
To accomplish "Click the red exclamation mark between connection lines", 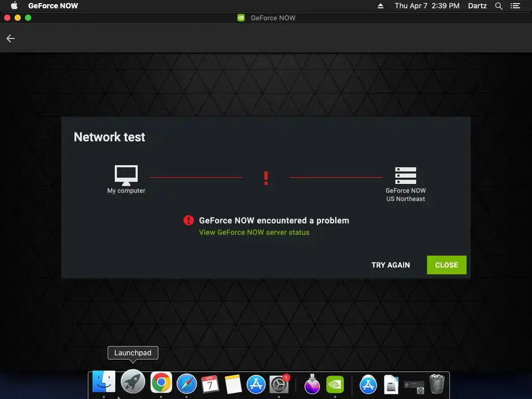I will coord(266,178).
